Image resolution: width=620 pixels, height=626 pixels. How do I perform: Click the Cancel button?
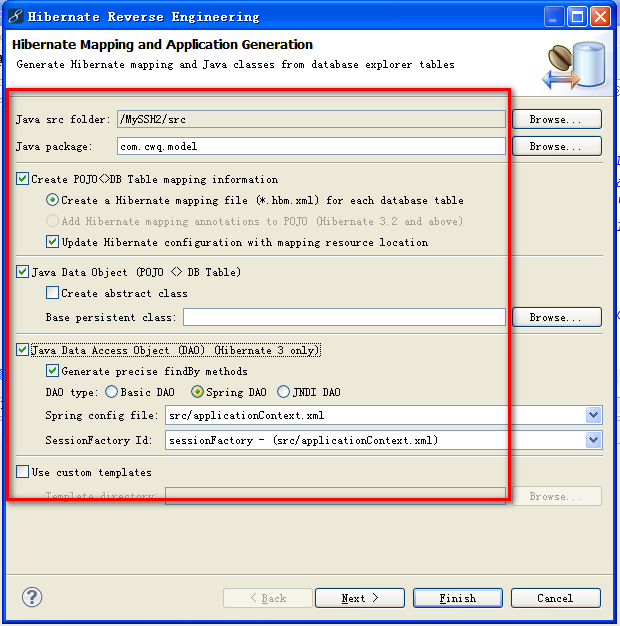pos(556,598)
